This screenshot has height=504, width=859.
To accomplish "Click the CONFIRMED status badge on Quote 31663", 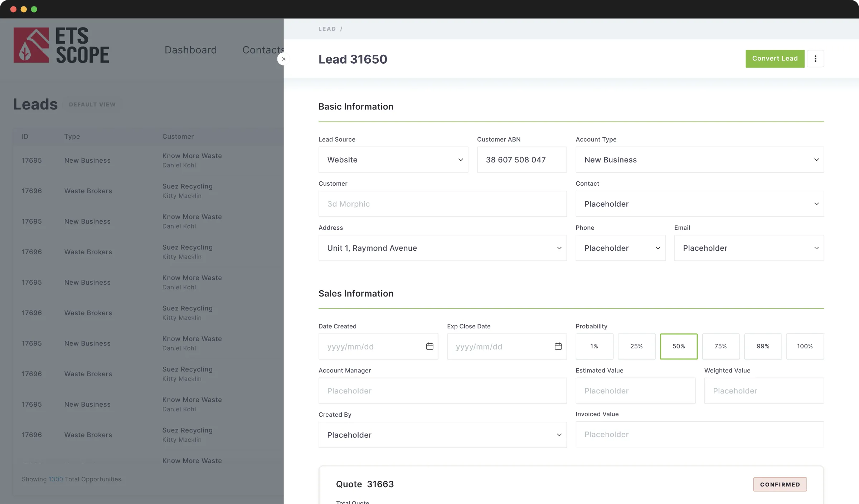I will pos(780,484).
